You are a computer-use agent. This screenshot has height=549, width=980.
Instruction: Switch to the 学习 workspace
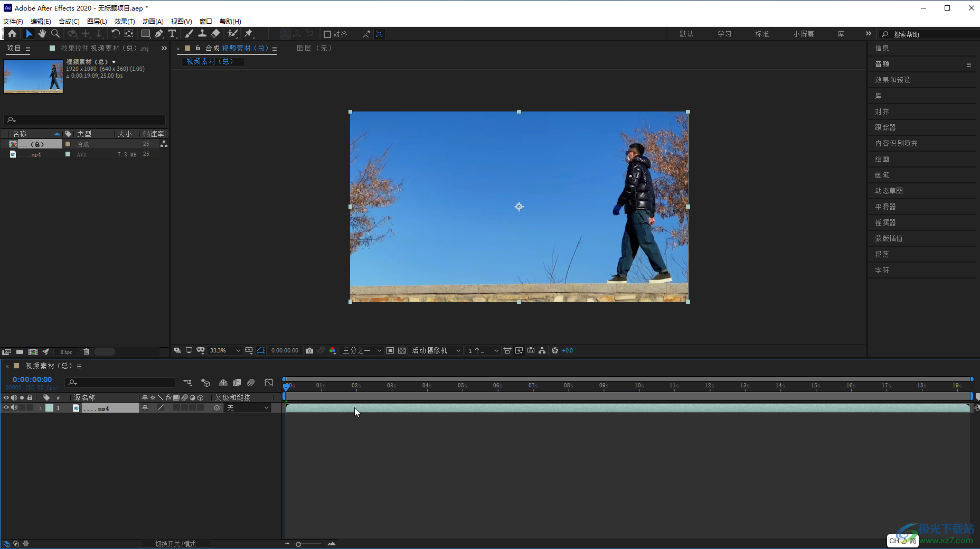coord(724,34)
